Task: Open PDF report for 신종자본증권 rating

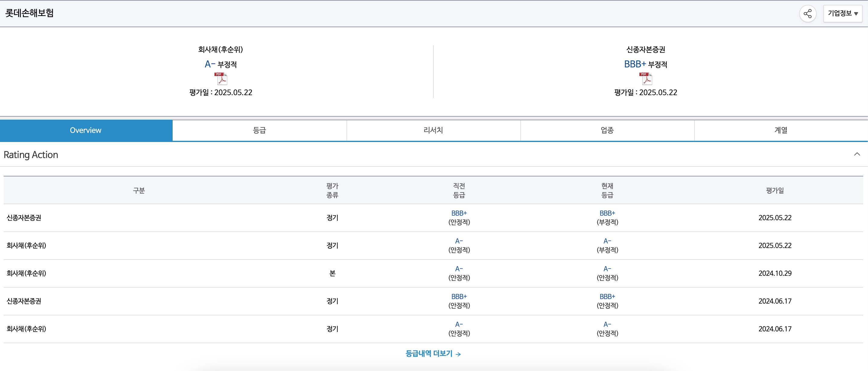Action: [x=645, y=79]
